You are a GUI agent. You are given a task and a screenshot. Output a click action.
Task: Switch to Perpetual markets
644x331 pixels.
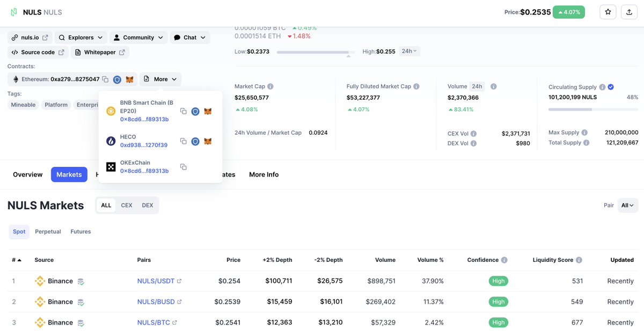[48, 232]
